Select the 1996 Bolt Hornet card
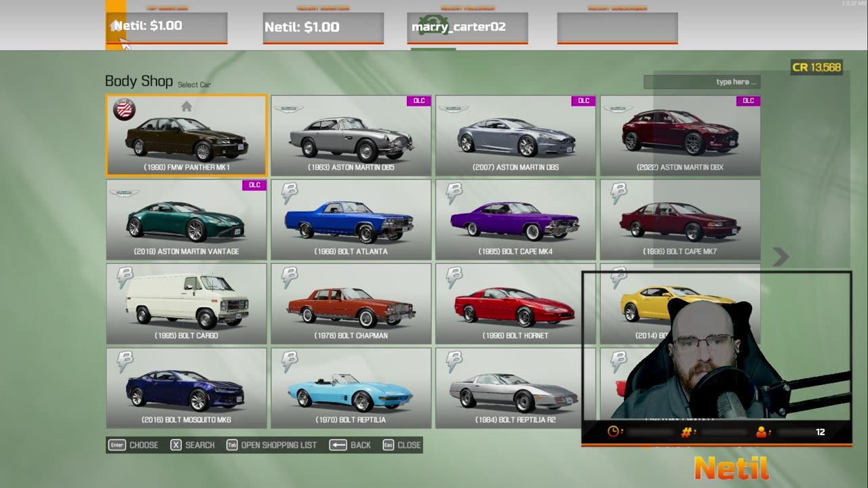Screen dimensions: 868x488 pyautogui.click(x=515, y=304)
